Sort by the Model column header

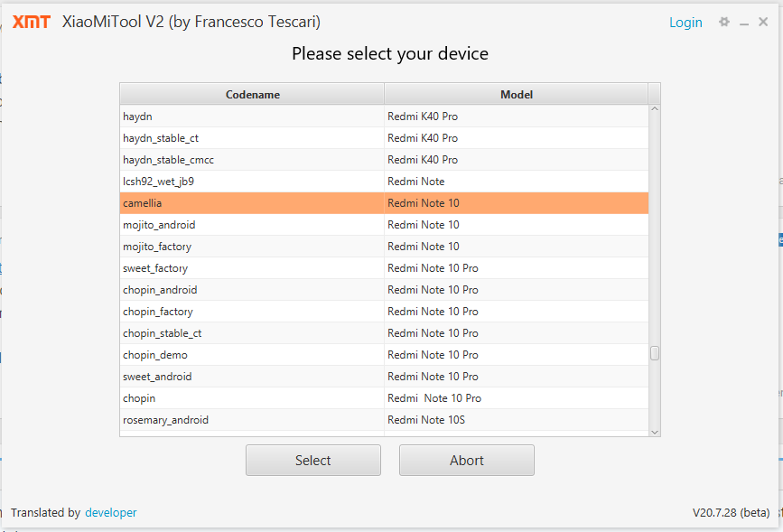coord(517,95)
